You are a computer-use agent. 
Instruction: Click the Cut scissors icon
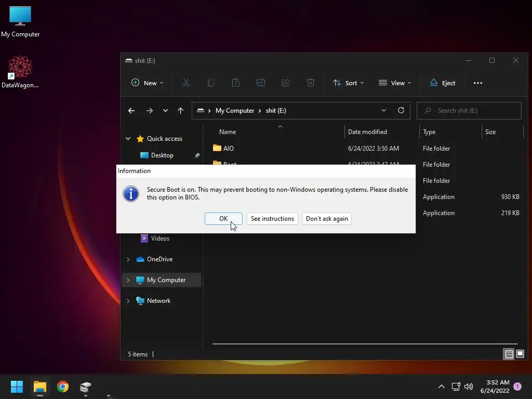[186, 83]
